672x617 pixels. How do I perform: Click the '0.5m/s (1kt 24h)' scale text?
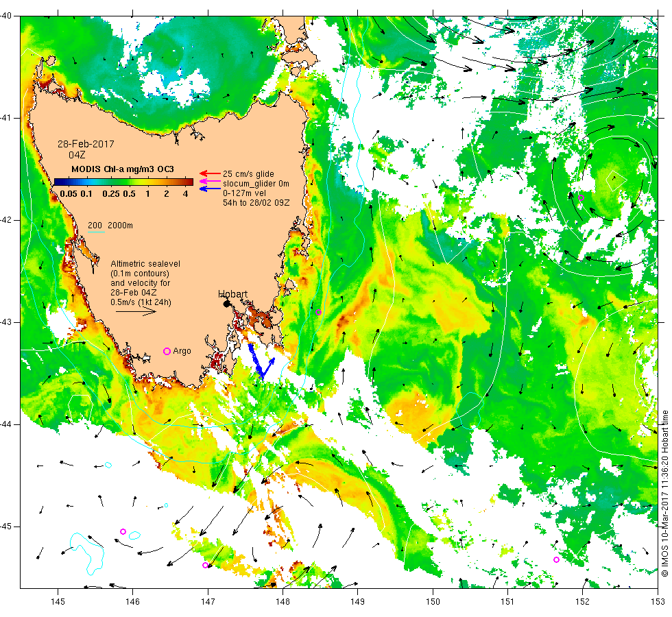(x=141, y=302)
